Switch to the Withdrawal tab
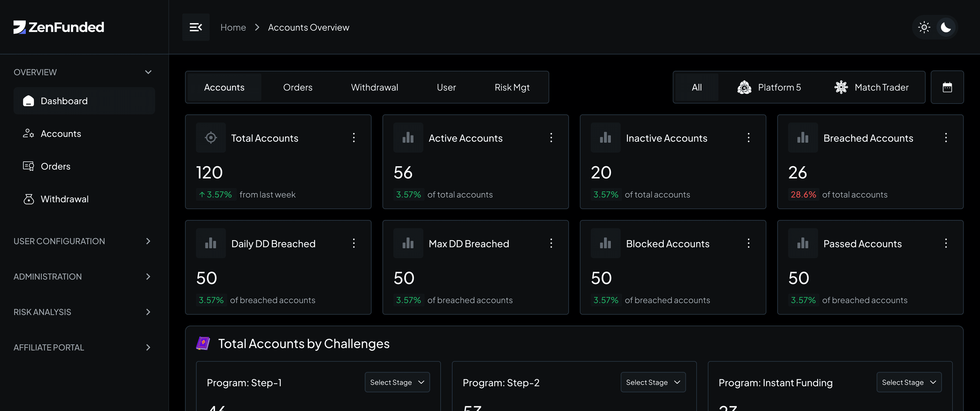The image size is (980, 411). pyautogui.click(x=375, y=87)
